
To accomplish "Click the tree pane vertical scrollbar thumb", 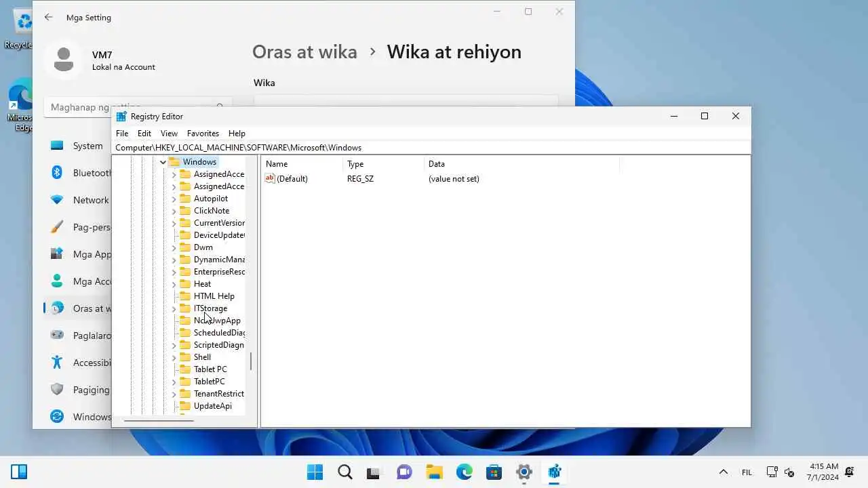I will click(251, 361).
